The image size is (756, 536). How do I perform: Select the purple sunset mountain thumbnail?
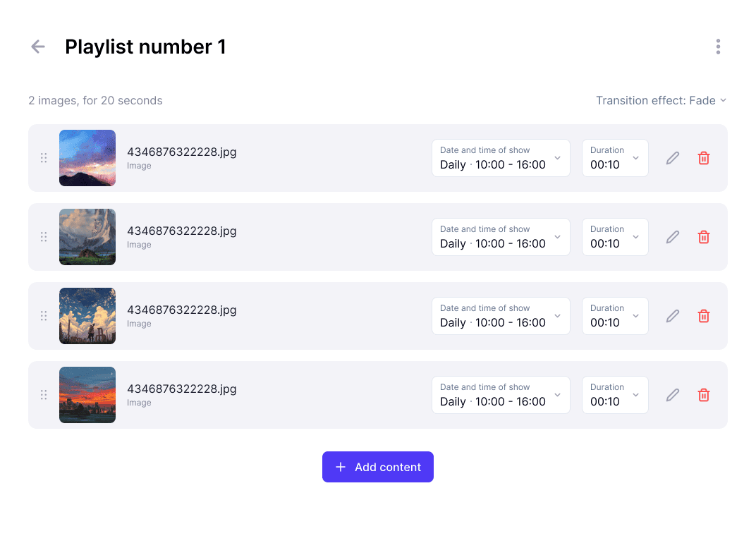pyautogui.click(x=87, y=158)
